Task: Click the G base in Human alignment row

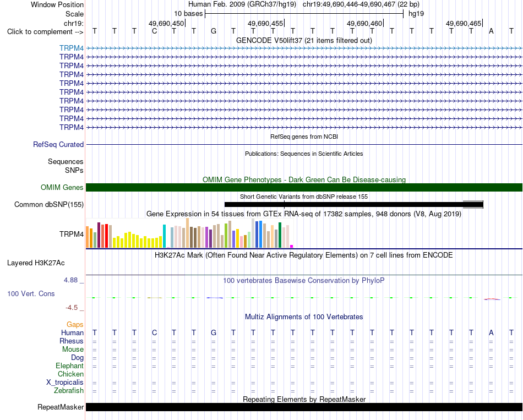Action: click(214, 333)
